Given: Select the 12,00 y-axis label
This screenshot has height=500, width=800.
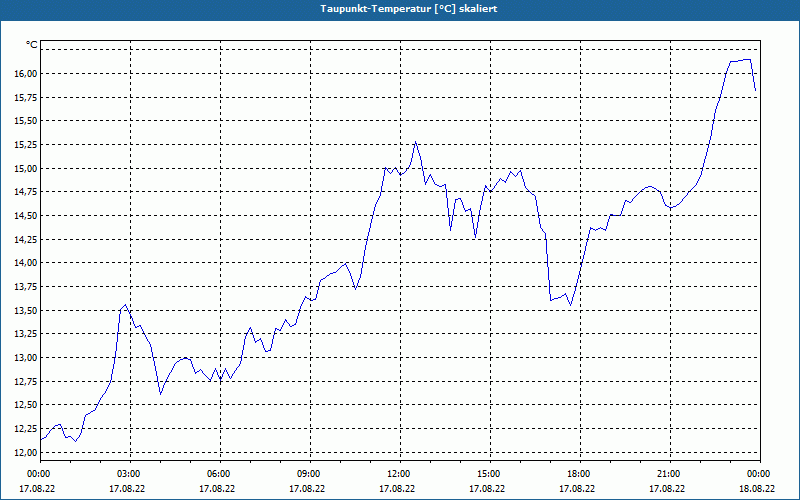Looking at the screenshot, I should pyautogui.click(x=27, y=453).
